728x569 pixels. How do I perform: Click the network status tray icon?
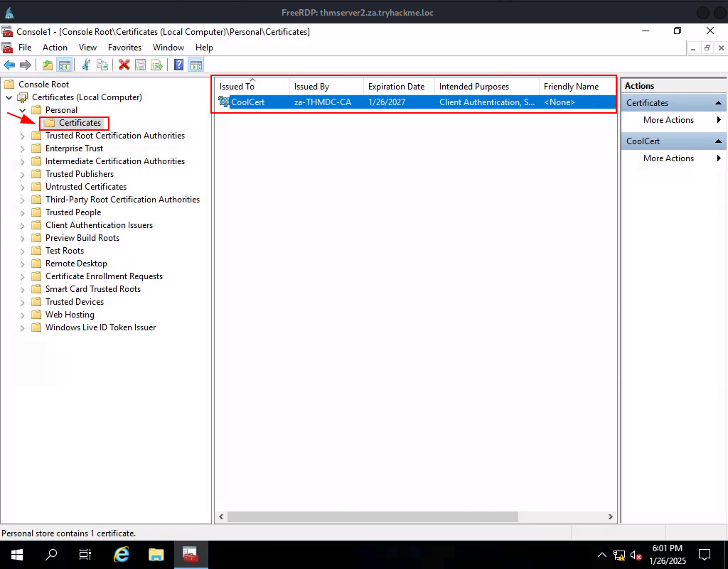(x=619, y=555)
